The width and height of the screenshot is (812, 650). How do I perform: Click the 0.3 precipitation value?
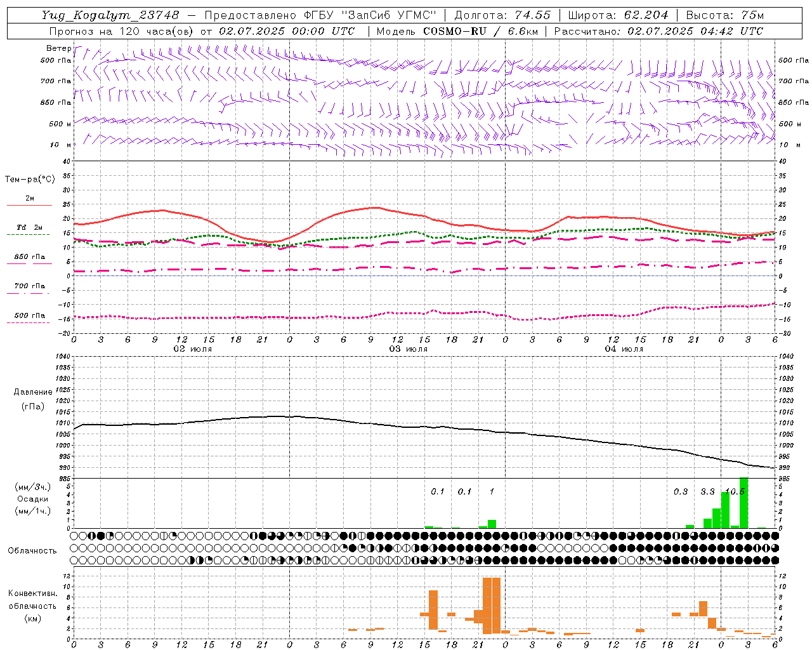tap(681, 492)
